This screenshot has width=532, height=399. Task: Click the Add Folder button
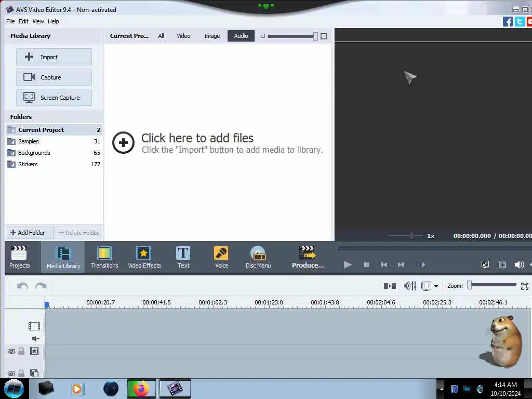[30, 233]
